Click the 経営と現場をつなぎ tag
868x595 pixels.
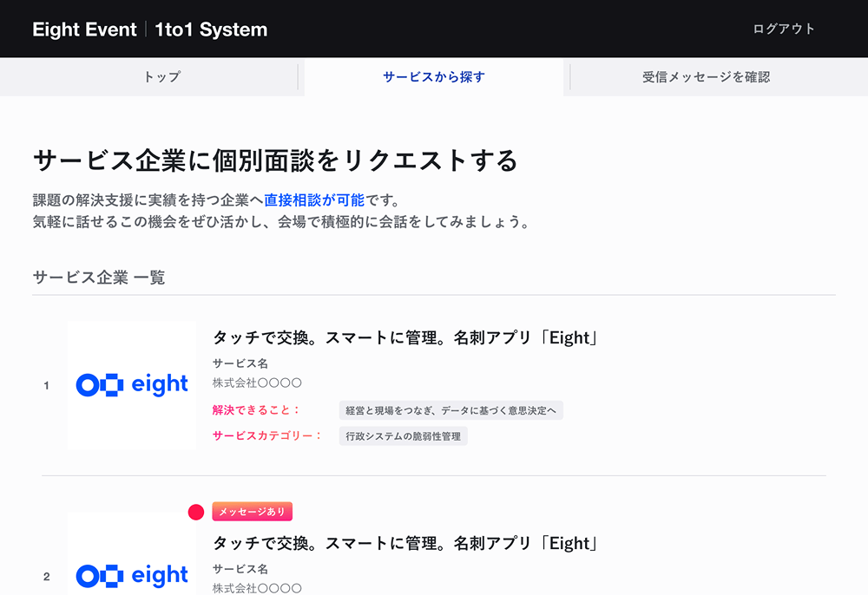450,410
